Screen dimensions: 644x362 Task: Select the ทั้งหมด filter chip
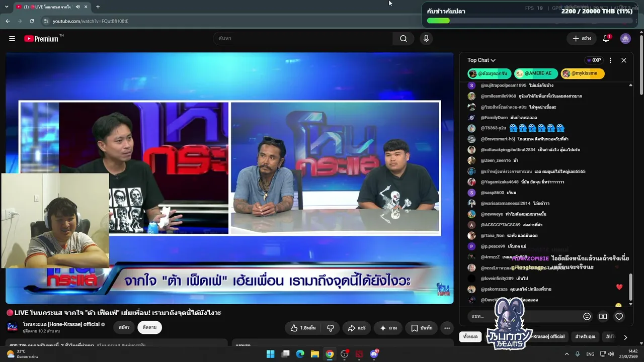pos(470,337)
